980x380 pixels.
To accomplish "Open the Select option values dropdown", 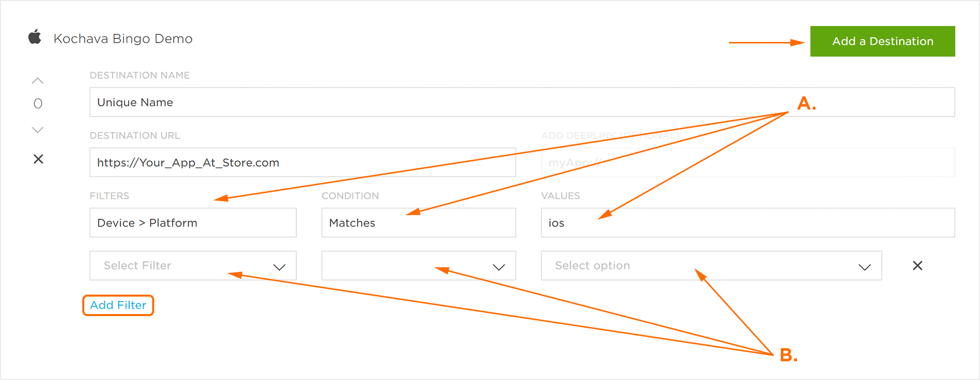I will coord(711,266).
